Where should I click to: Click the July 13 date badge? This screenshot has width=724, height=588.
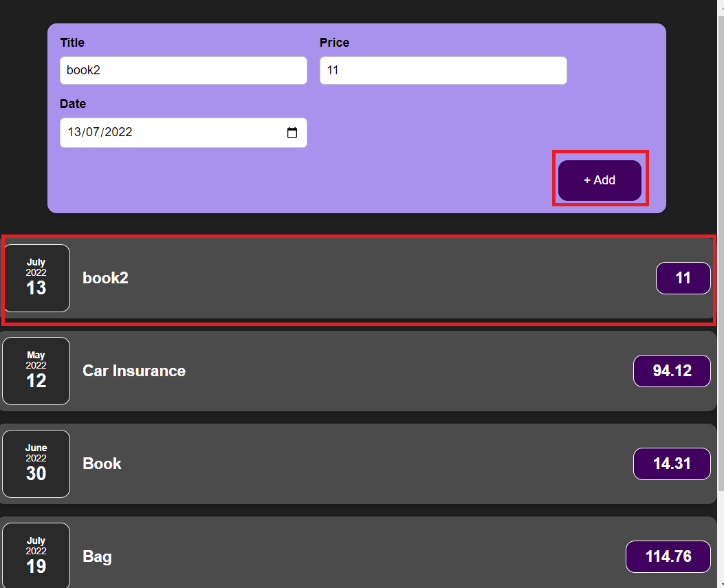pos(36,278)
